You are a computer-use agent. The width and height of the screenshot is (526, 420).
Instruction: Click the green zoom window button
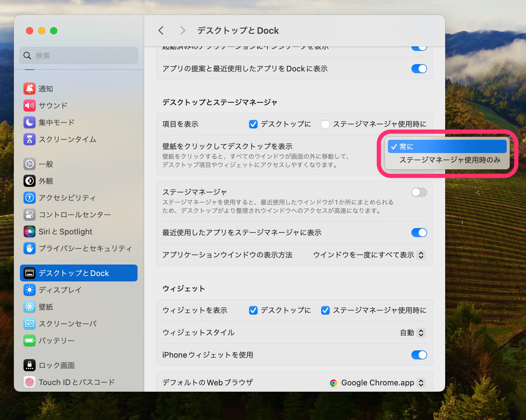(x=54, y=31)
